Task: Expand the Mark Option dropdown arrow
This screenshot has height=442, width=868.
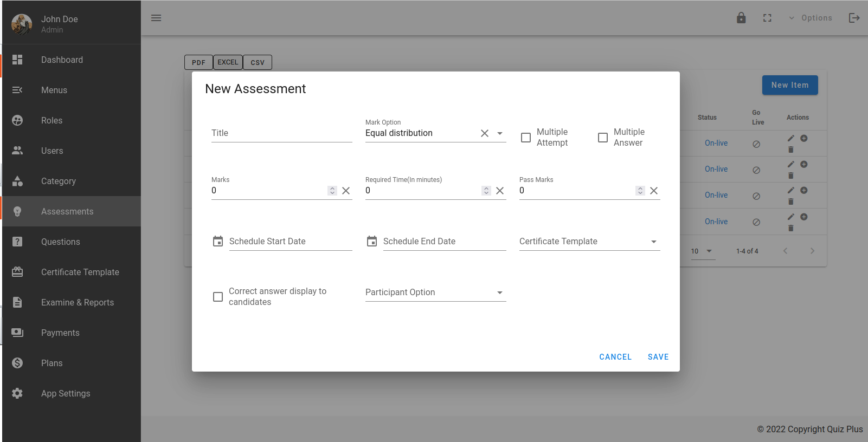Action: (x=500, y=133)
